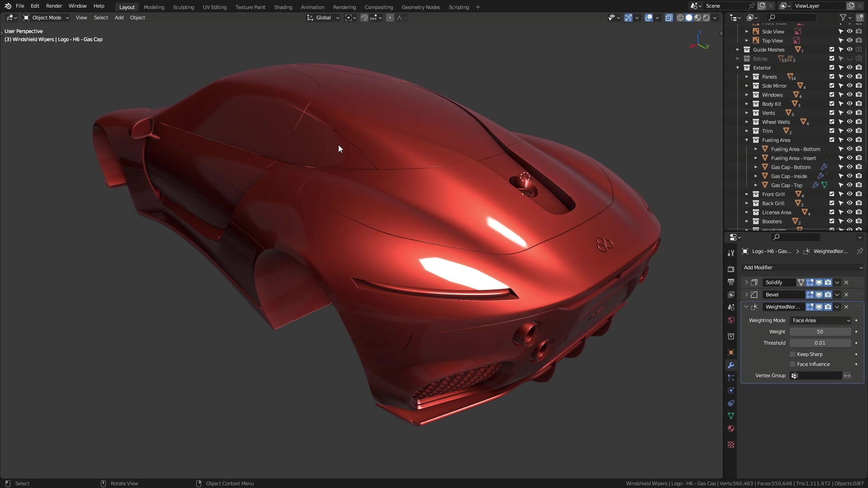868x488 pixels.
Task: Toggle Solidify modifier edit mode display
Action: coord(810,282)
